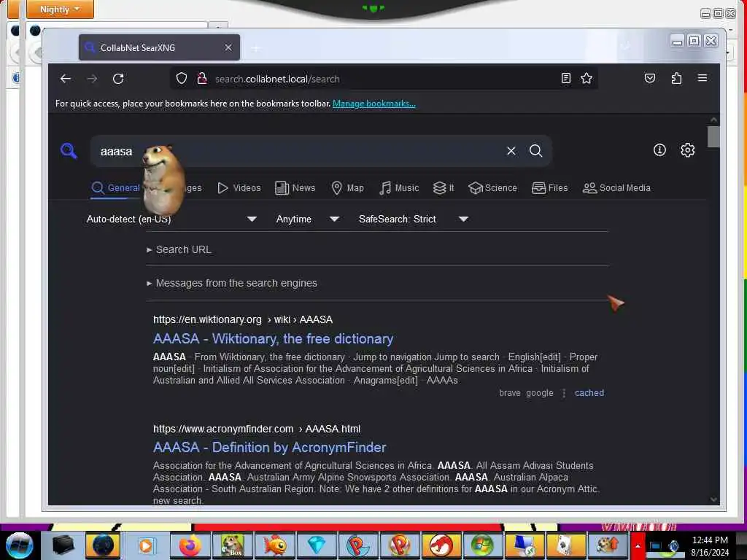Click the en.wiktionary.org result URL
This screenshot has width=747, height=560.
tap(243, 319)
